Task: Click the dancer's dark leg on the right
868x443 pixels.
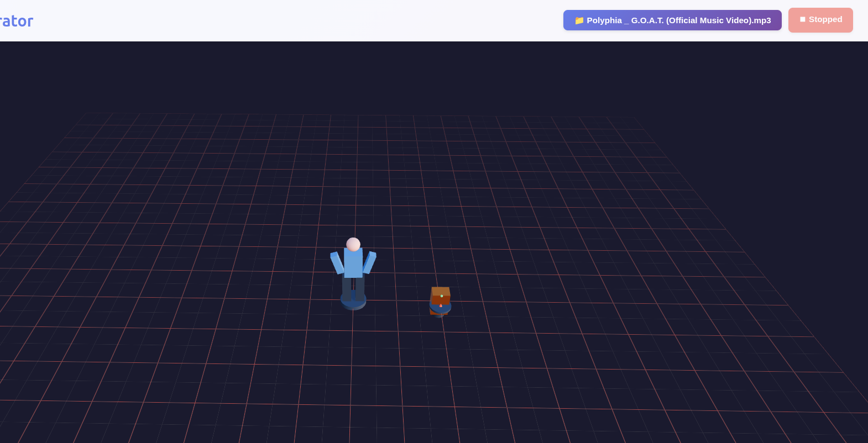Action: point(360,287)
